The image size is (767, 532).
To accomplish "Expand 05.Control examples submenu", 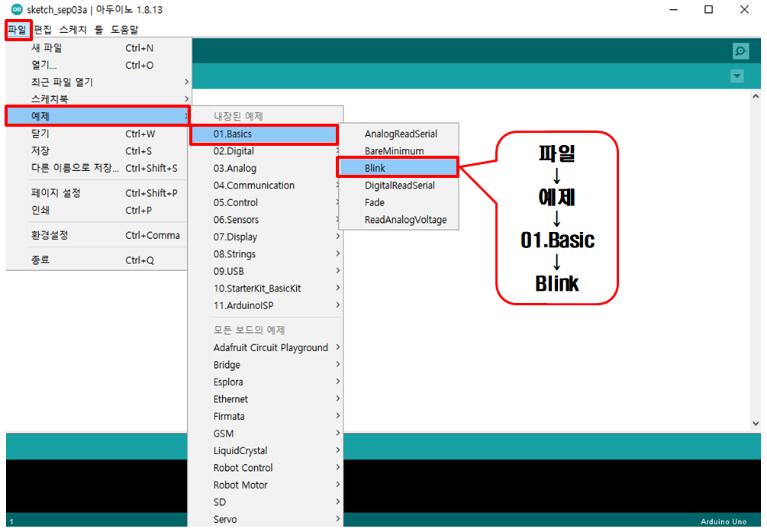I will [x=266, y=202].
